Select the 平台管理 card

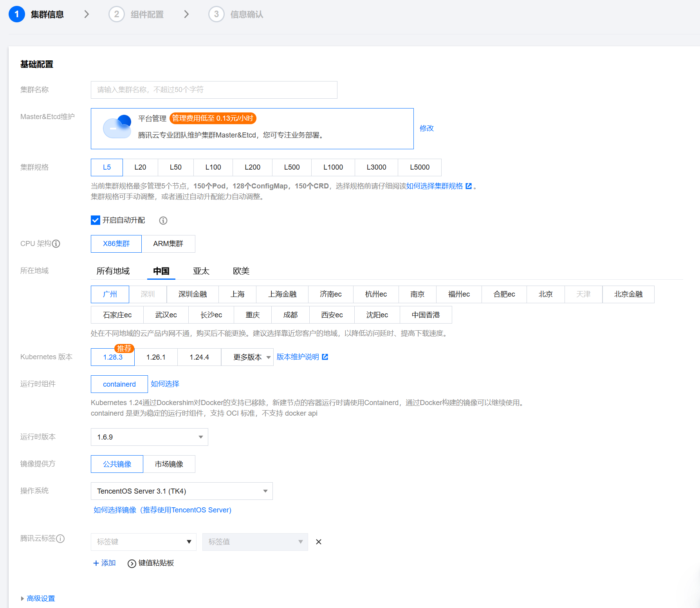pos(252,128)
